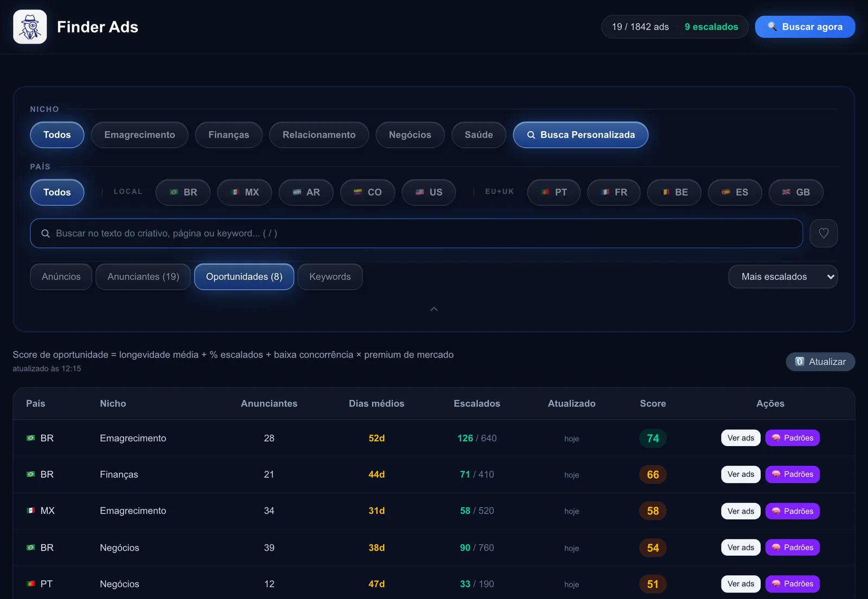Click the Finder Ads detective logo icon
868x599 pixels.
30,27
